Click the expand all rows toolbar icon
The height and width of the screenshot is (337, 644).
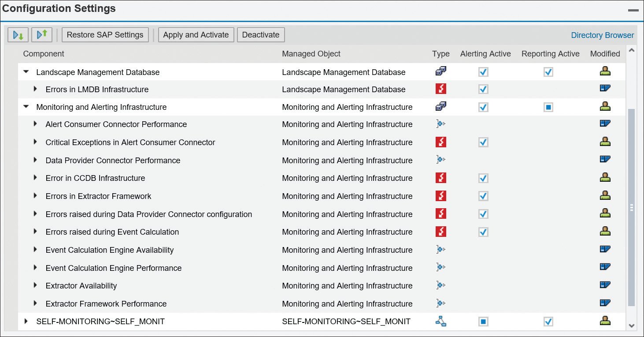click(x=18, y=35)
